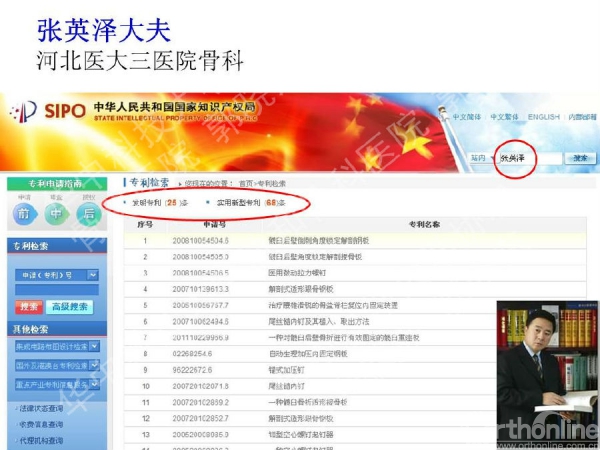Click the round '后' application guide icon
This screenshot has width=600, height=450.
pos(89,213)
